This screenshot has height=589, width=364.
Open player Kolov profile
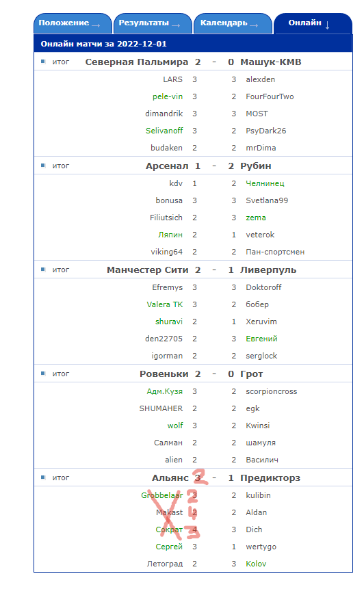pos(256,564)
